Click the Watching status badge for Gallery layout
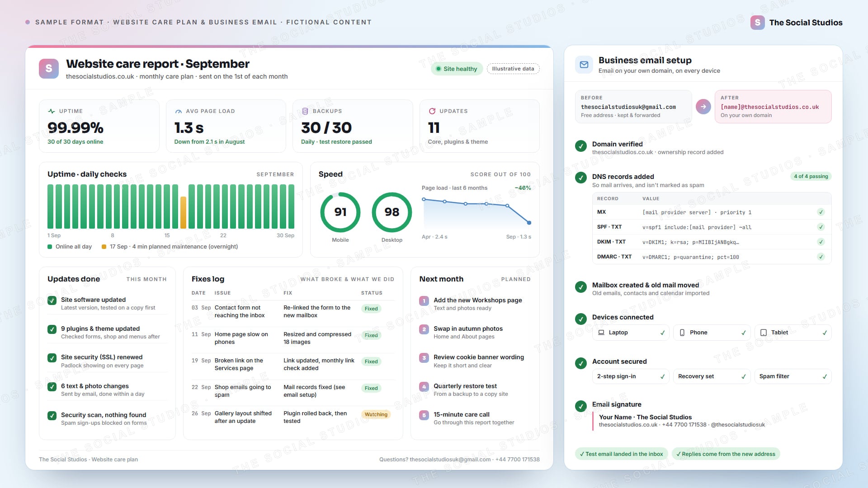 [376, 414]
